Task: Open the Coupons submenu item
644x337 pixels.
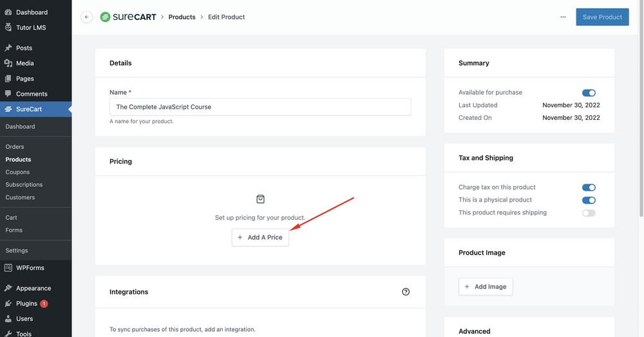Action: [x=17, y=172]
